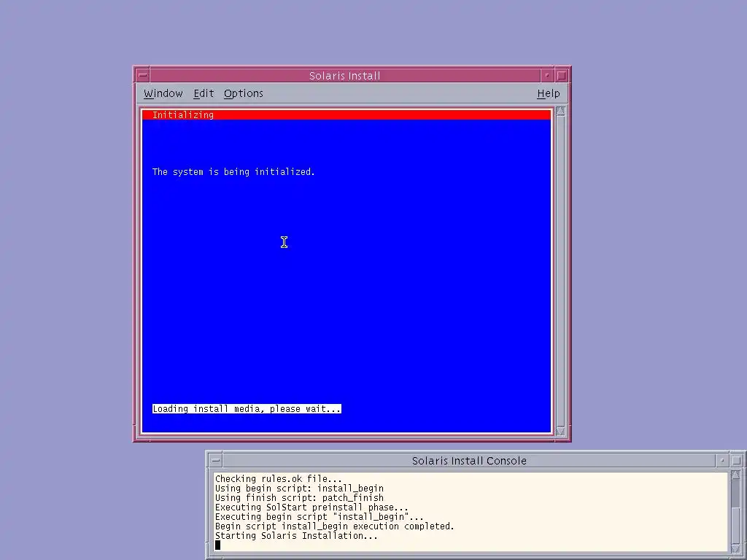Click the Solaris Install title bar
747x560 pixels.
[344, 75]
